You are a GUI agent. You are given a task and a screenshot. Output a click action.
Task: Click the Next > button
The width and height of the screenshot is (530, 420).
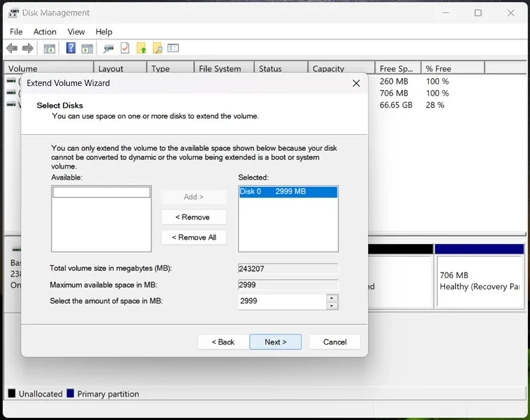[x=276, y=342]
